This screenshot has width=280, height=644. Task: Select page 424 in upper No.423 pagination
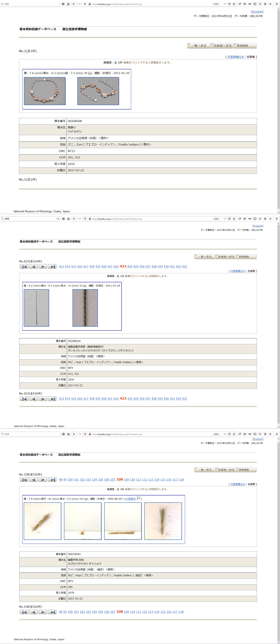129,267
